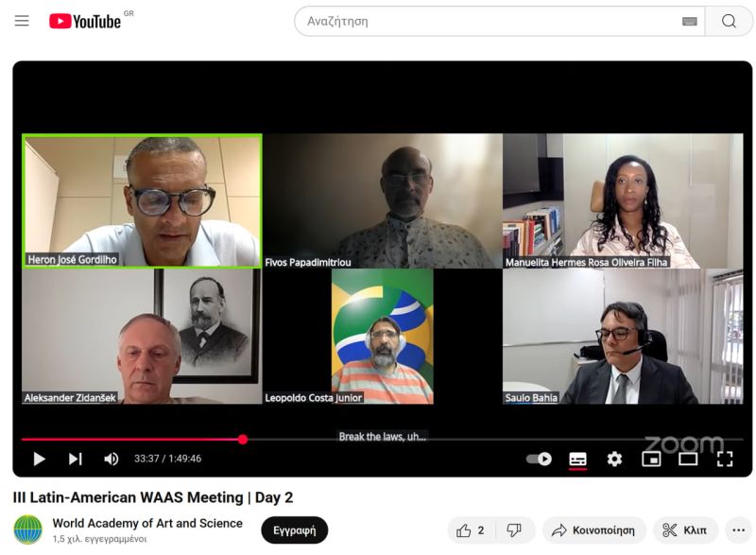Skip to the next video

(x=76, y=459)
